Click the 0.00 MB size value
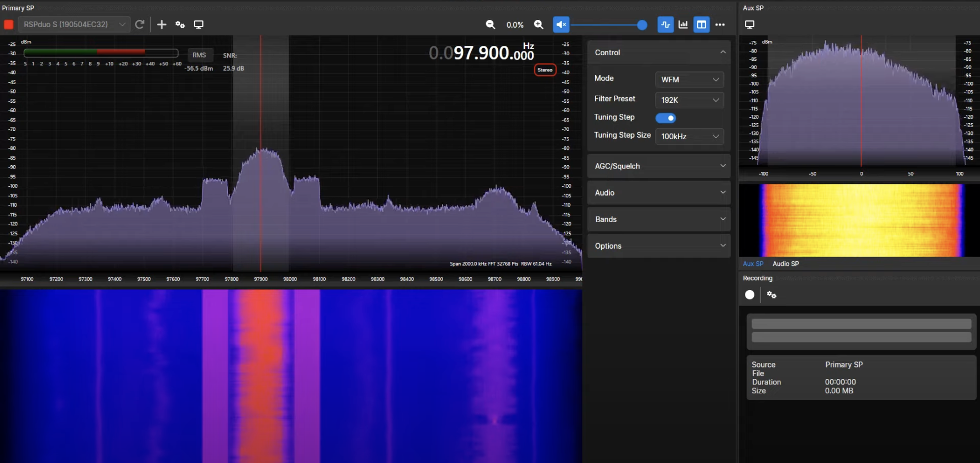This screenshot has height=463, width=980. tap(839, 391)
